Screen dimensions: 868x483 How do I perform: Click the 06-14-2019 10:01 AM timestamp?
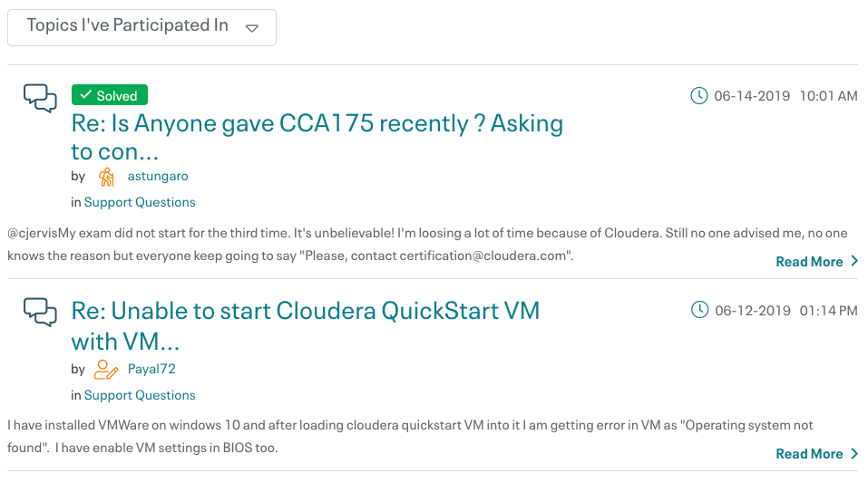coord(785,96)
